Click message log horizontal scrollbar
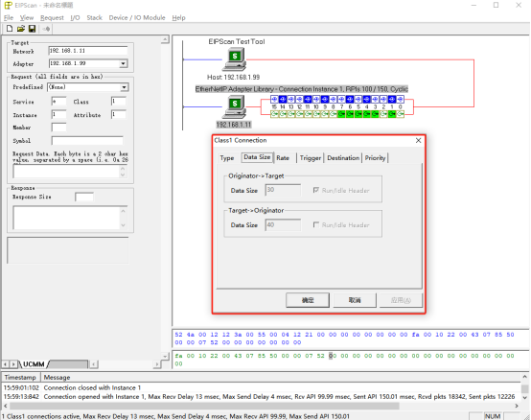This screenshot has width=531, height=420. 204,406
